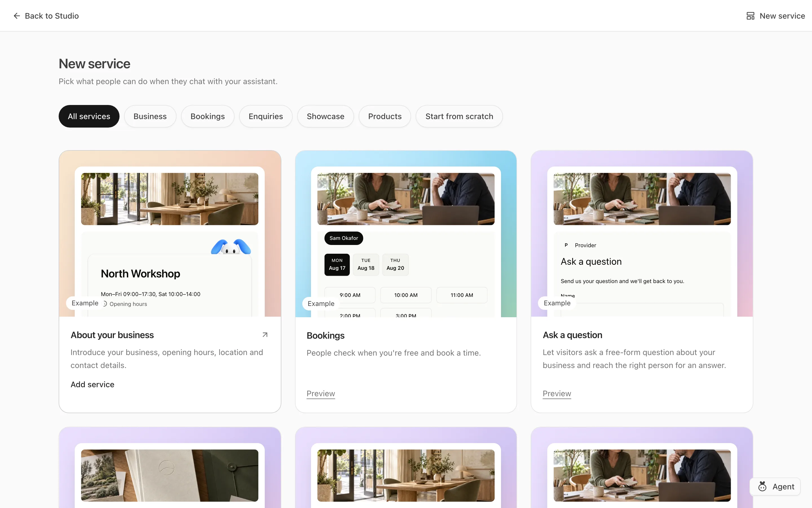Select the All services filter
Image resolution: width=812 pixels, height=508 pixels.
coord(89,116)
